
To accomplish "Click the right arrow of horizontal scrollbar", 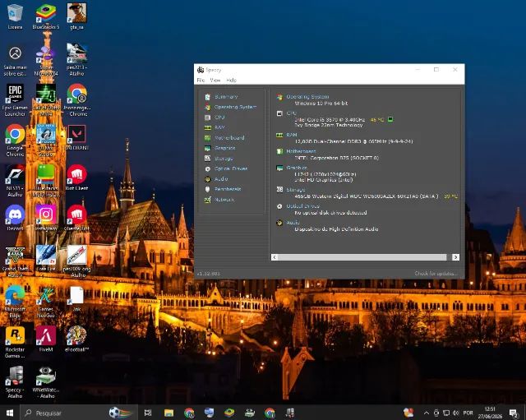I will tap(455, 257).
